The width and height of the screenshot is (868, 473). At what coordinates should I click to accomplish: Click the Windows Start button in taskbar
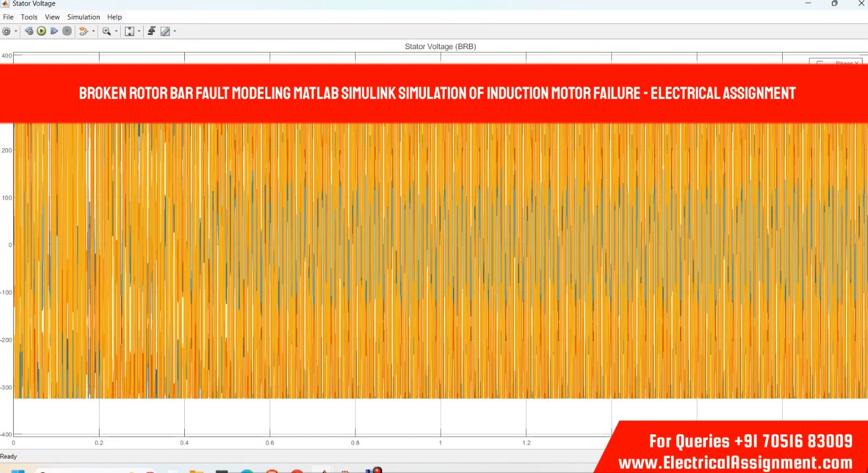tap(18, 471)
